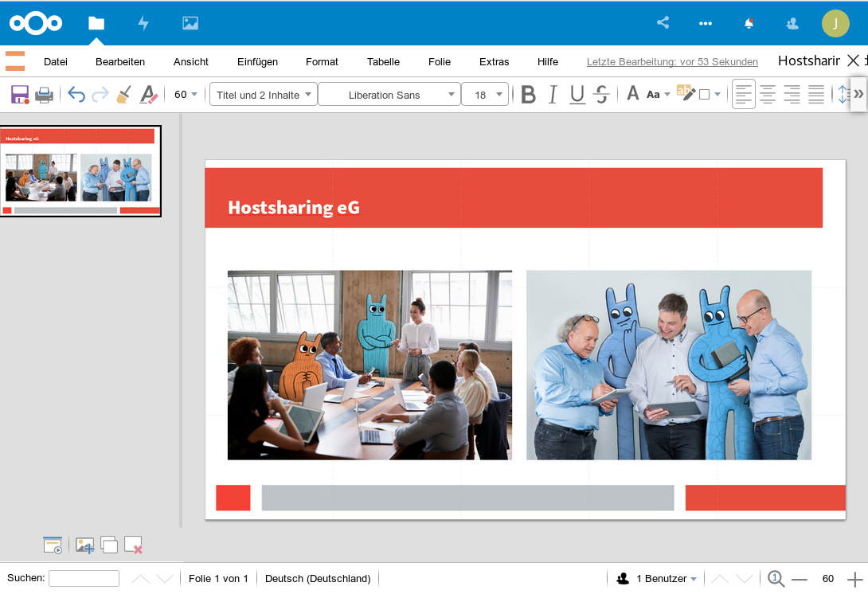The image size is (868, 594).
Task: Open the Bearbeiten menu
Action: 120,62
